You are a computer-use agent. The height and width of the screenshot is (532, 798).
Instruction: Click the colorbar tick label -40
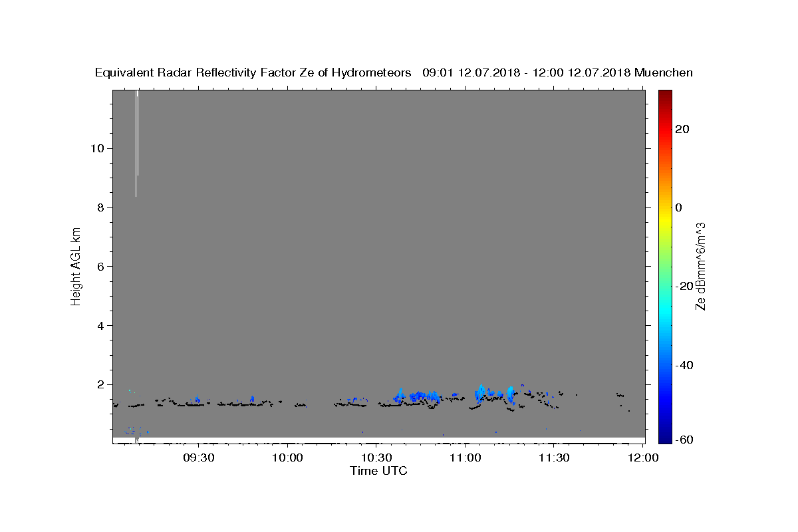(684, 364)
